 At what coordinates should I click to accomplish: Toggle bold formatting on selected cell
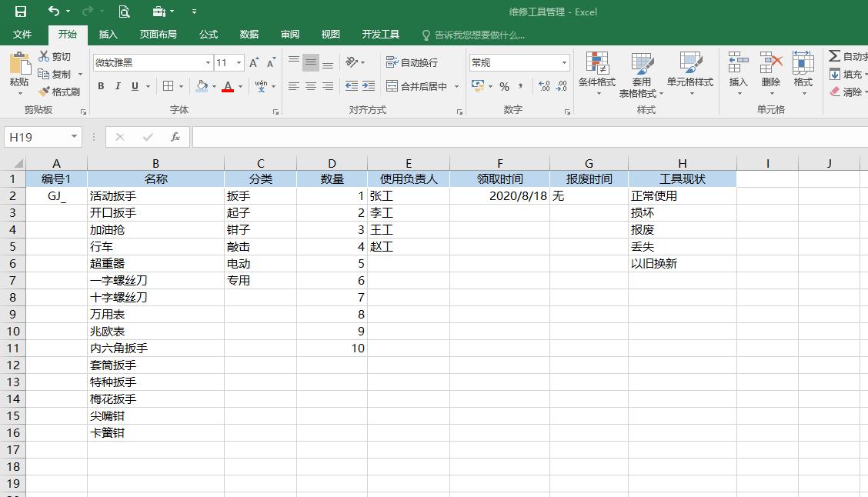[101, 86]
